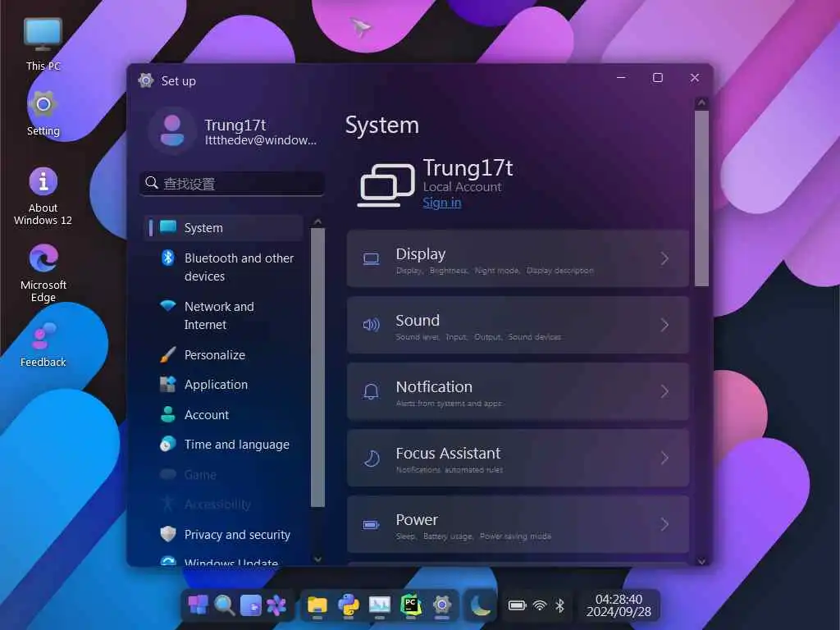Screen dimensions: 840x630
Task: Open the Setting desktop shortcut
Action: (x=43, y=113)
